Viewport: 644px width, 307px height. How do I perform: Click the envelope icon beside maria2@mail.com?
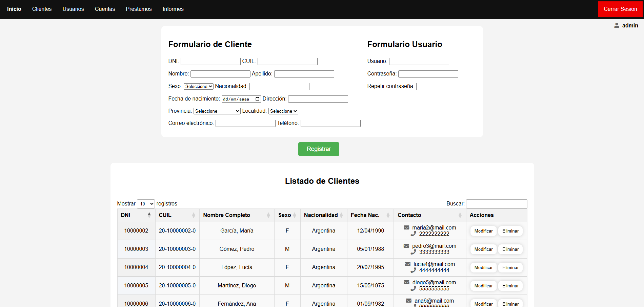tap(406, 227)
